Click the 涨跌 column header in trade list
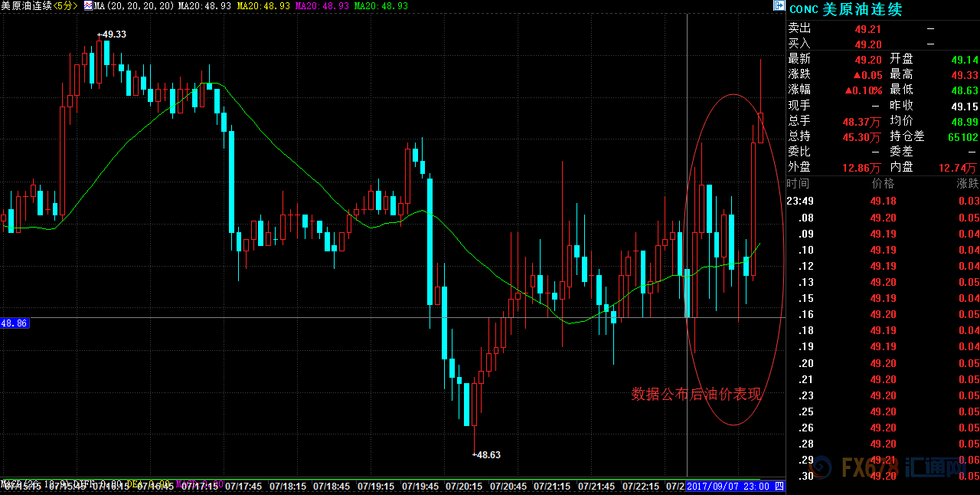The width and height of the screenshot is (980, 495). 967,184
